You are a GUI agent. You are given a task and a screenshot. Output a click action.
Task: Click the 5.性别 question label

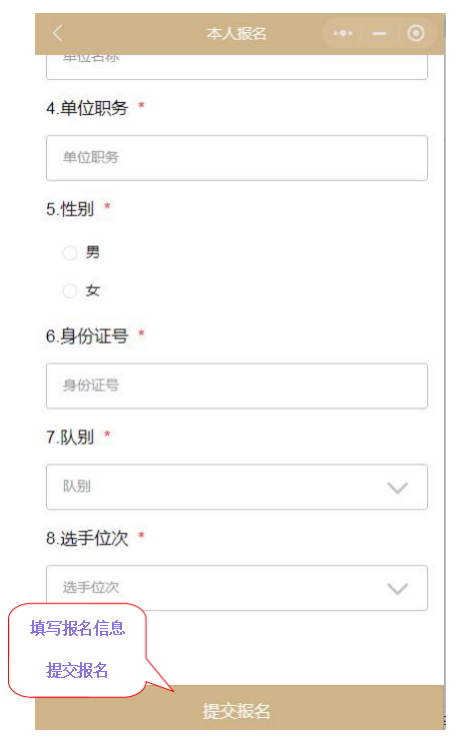click(70, 209)
